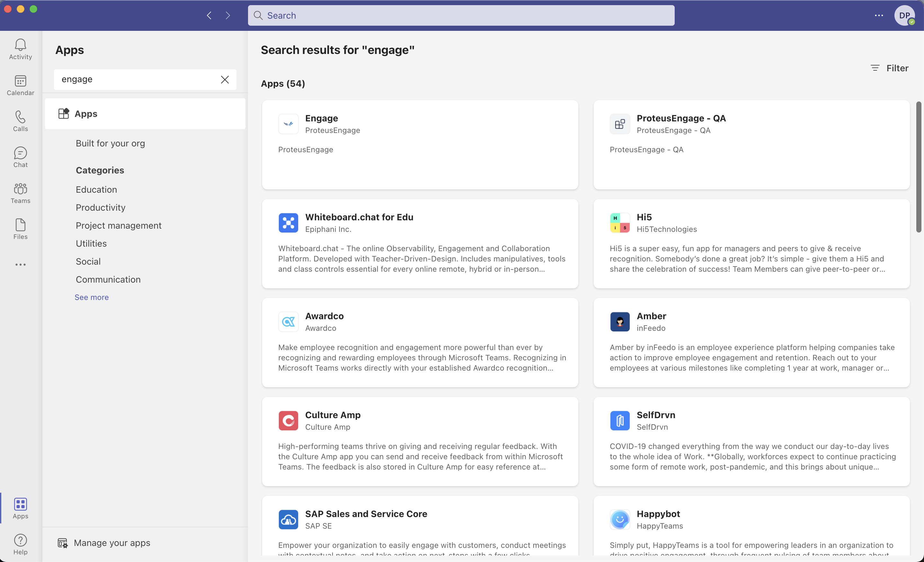Click the HappyTeams publisher text
Image resolution: width=924 pixels, height=562 pixels.
(660, 526)
